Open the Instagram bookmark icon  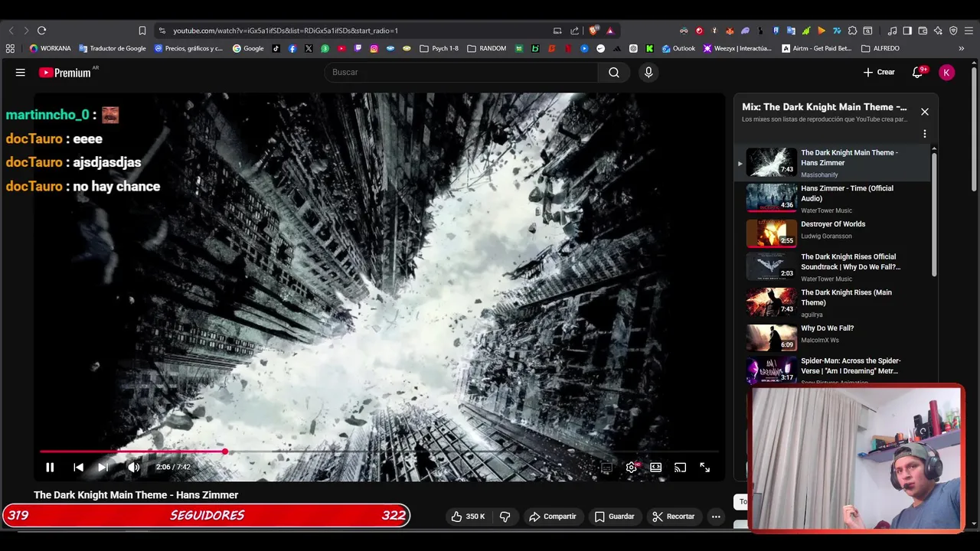tap(374, 48)
